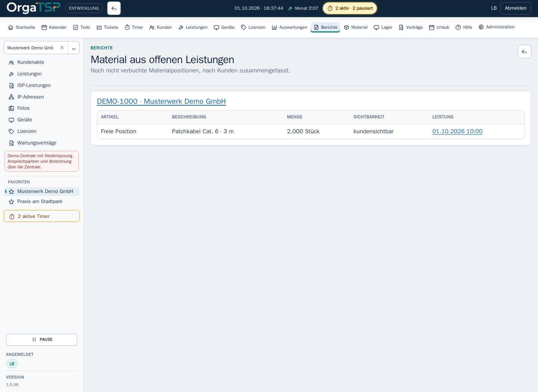Select the Berichte tab
Viewport: 538px width, 392px height.
325,27
